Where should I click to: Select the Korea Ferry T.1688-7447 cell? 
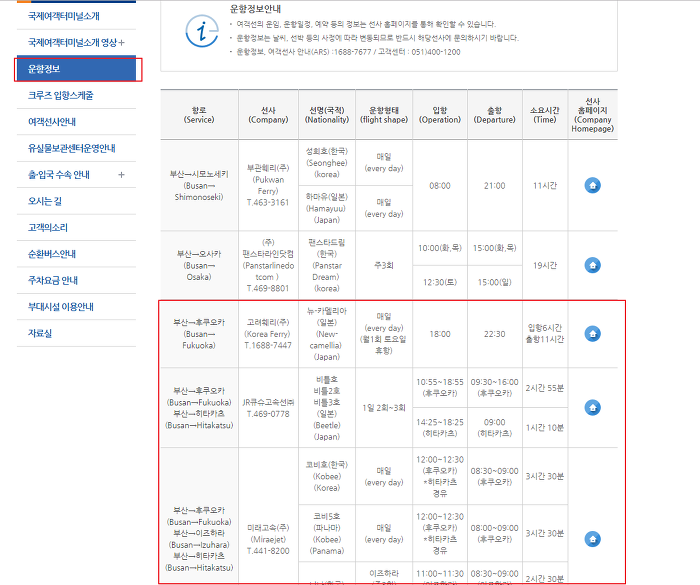point(268,334)
